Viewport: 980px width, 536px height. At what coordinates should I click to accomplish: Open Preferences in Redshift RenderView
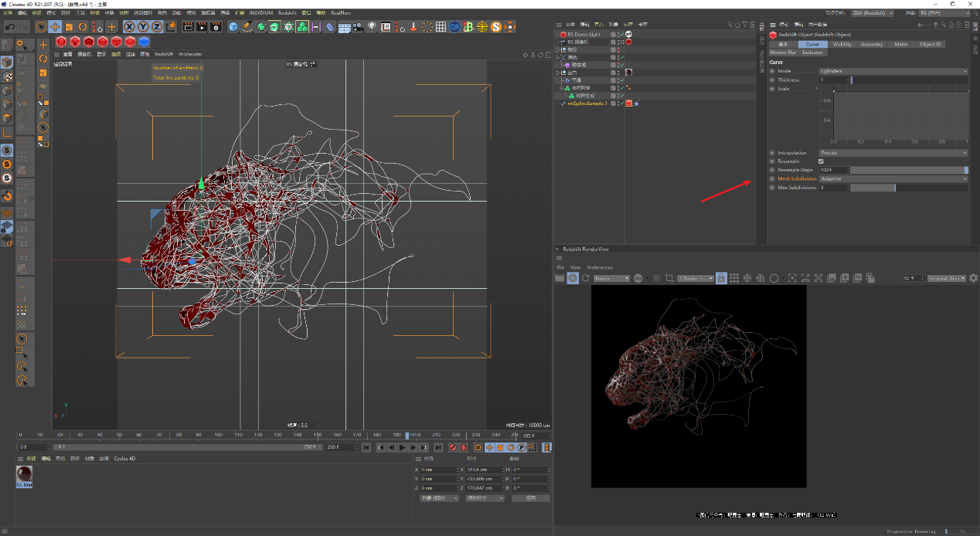coord(600,267)
